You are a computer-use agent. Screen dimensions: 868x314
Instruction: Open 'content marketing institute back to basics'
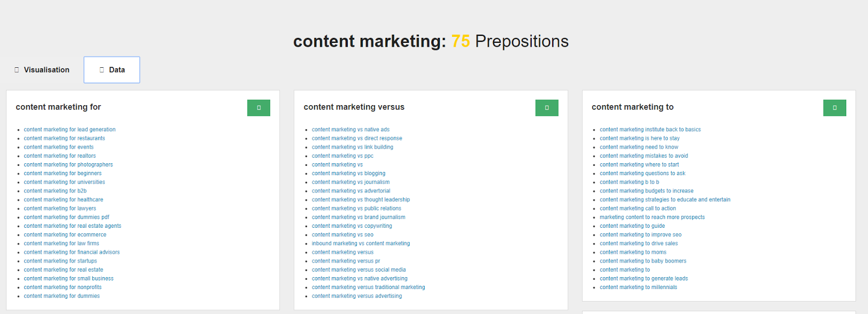pyautogui.click(x=650, y=130)
